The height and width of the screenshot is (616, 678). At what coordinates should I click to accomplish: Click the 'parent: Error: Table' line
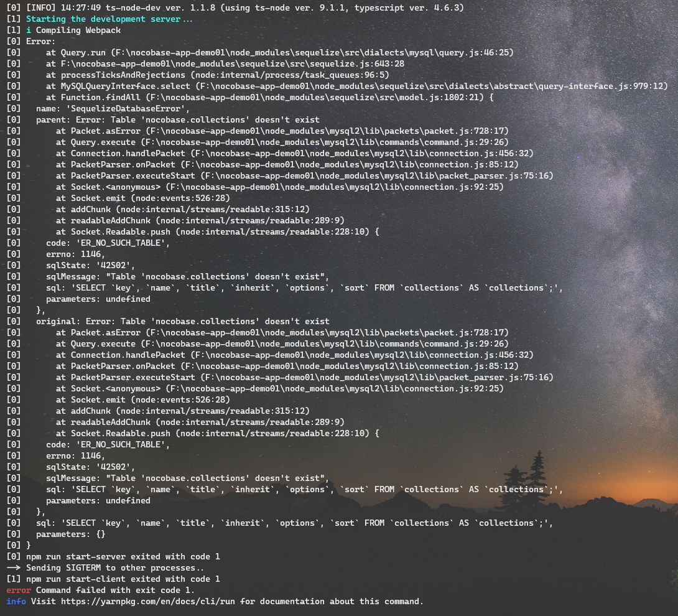[x=178, y=120]
